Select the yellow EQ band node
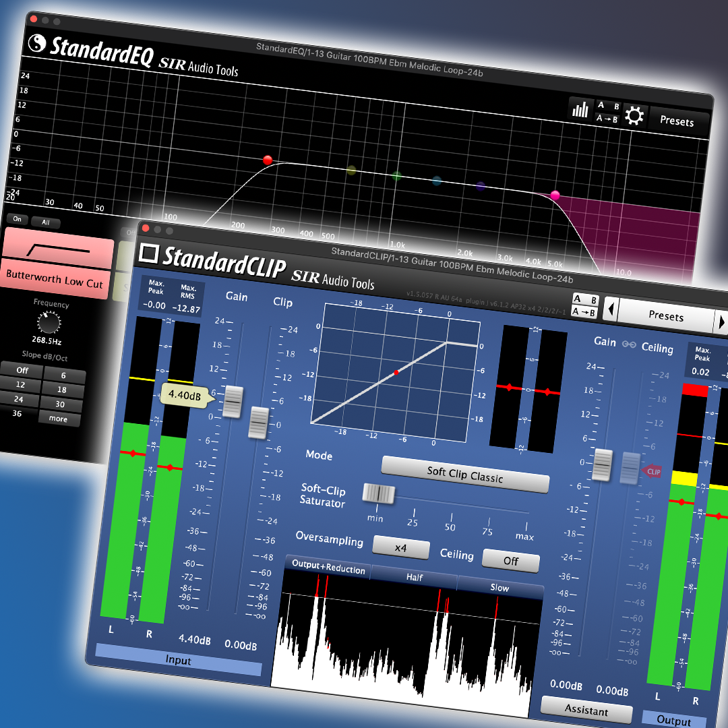 [x=351, y=171]
